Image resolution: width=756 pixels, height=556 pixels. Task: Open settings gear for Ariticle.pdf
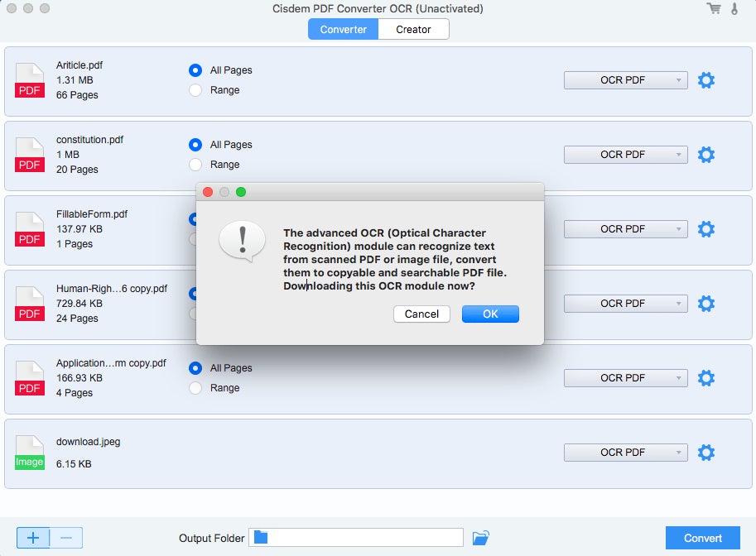point(705,80)
